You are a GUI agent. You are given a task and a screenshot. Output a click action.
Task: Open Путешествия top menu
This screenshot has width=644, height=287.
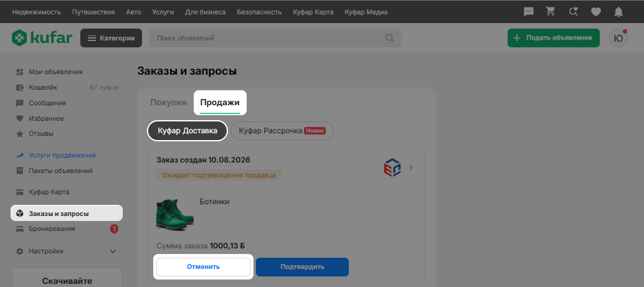tap(93, 12)
